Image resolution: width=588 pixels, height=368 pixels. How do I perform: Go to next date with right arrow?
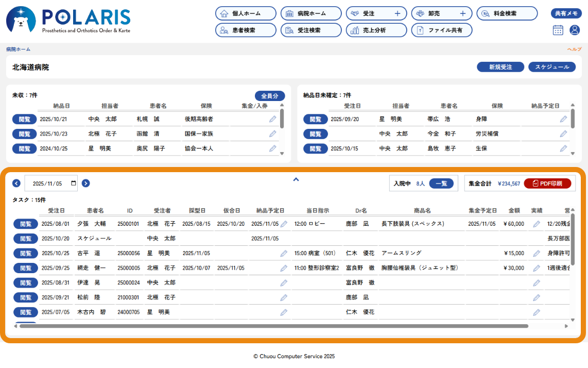tap(86, 183)
